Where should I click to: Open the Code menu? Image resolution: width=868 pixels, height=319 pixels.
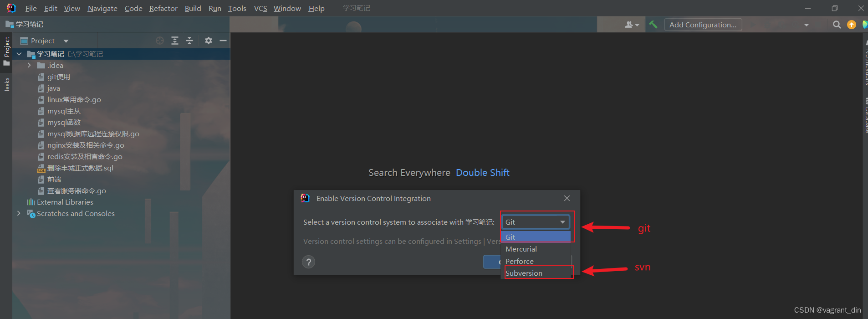133,8
